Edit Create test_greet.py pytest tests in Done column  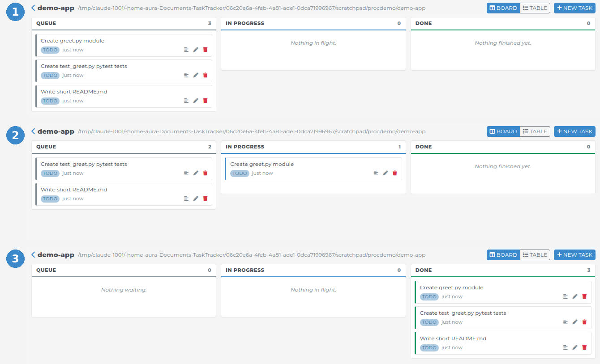pos(575,322)
